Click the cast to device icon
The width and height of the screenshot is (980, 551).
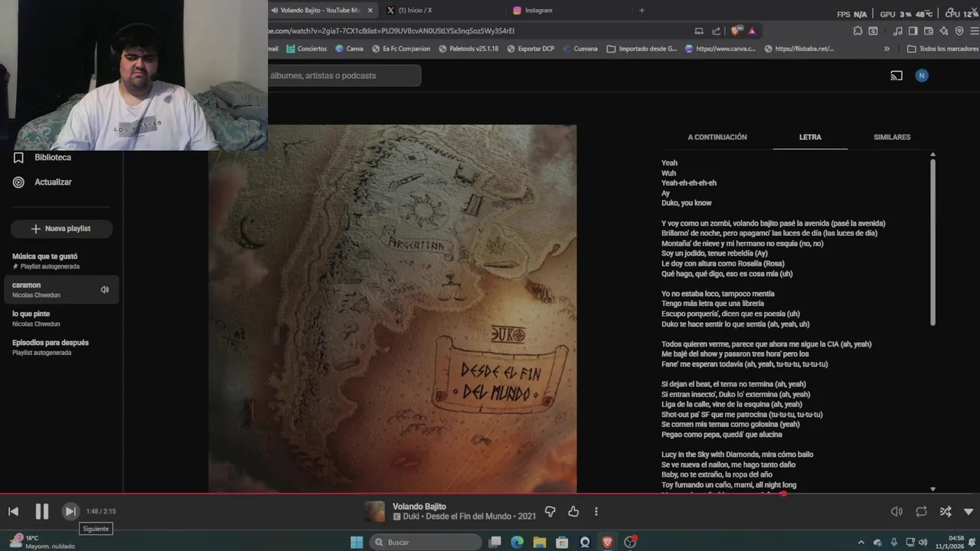tap(897, 76)
